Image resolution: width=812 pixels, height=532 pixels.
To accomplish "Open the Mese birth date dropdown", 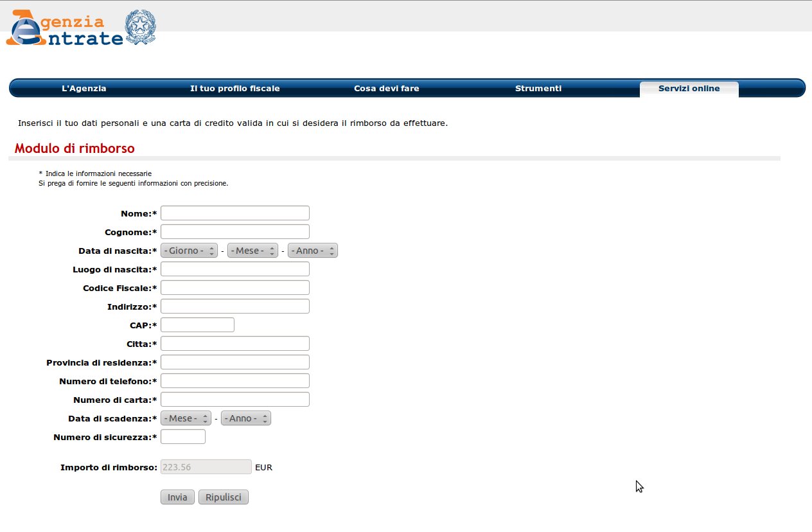I will click(252, 251).
